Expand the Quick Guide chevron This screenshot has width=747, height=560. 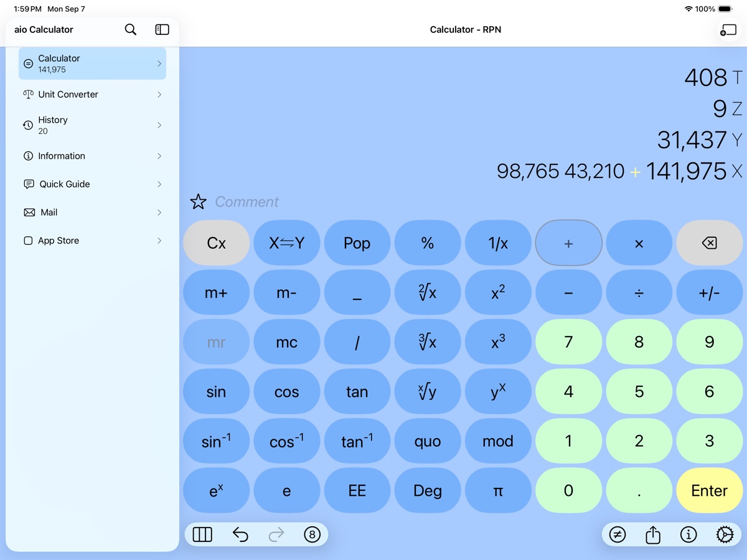[x=159, y=184]
